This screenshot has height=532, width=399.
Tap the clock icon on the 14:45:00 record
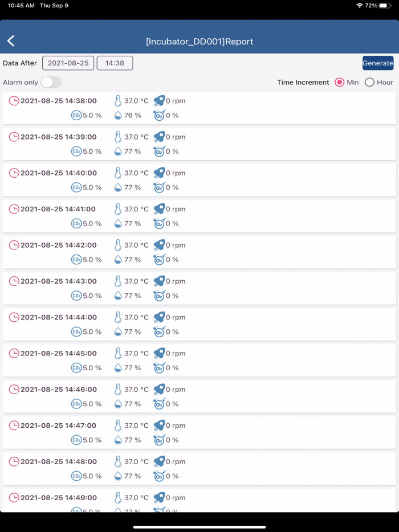click(14, 353)
